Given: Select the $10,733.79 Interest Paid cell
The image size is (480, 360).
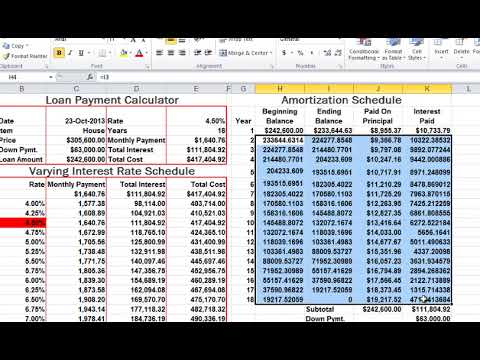Looking at the screenshot, I should point(427,131).
